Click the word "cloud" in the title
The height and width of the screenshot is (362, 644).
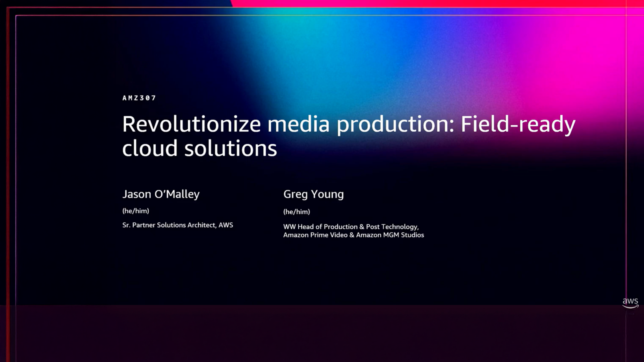click(149, 148)
